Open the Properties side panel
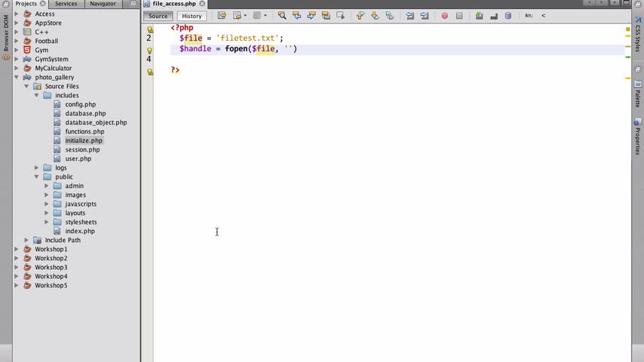Viewport: 644px width, 362px height. click(638, 137)
